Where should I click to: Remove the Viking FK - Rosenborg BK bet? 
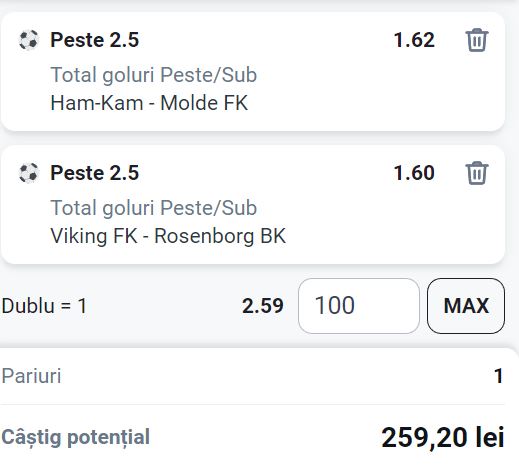[x=477, y=173]
